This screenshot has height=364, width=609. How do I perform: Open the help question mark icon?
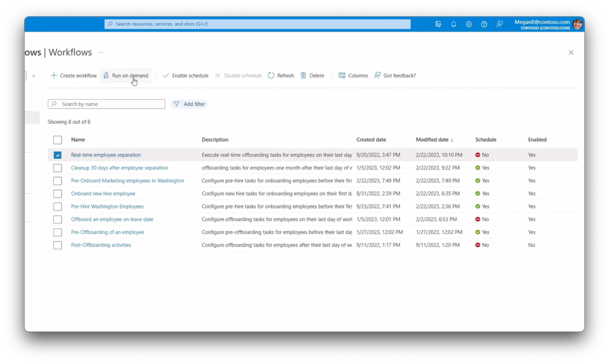coord(484,24)
